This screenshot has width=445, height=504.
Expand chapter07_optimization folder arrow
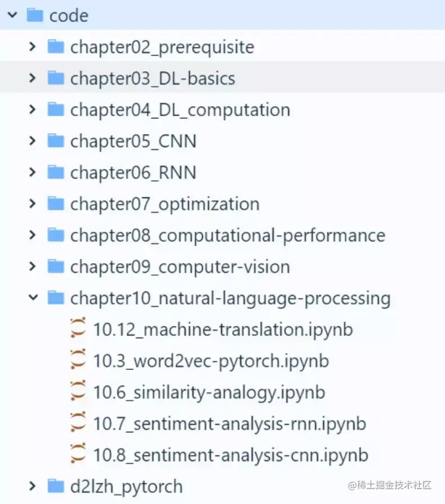pyautogui.click(x=33, y=204)
